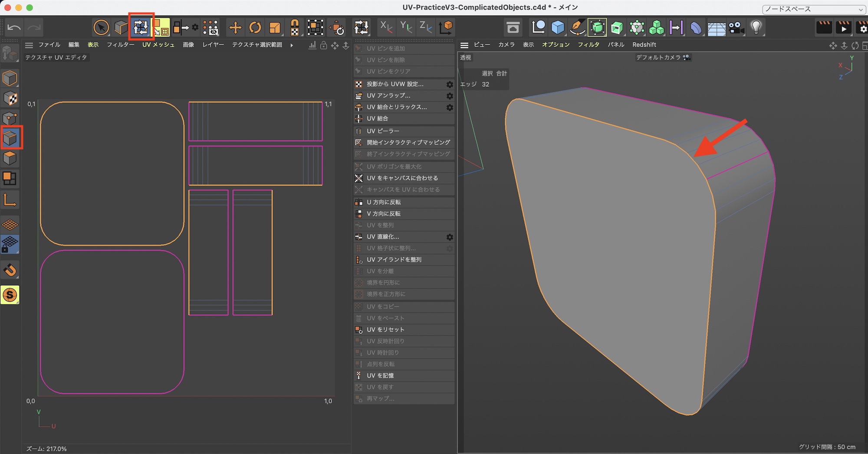This screenshot has width=868, height=454.
Task: Open settings gear beside UV アンラップ
Action: click(x=450, y=96)
